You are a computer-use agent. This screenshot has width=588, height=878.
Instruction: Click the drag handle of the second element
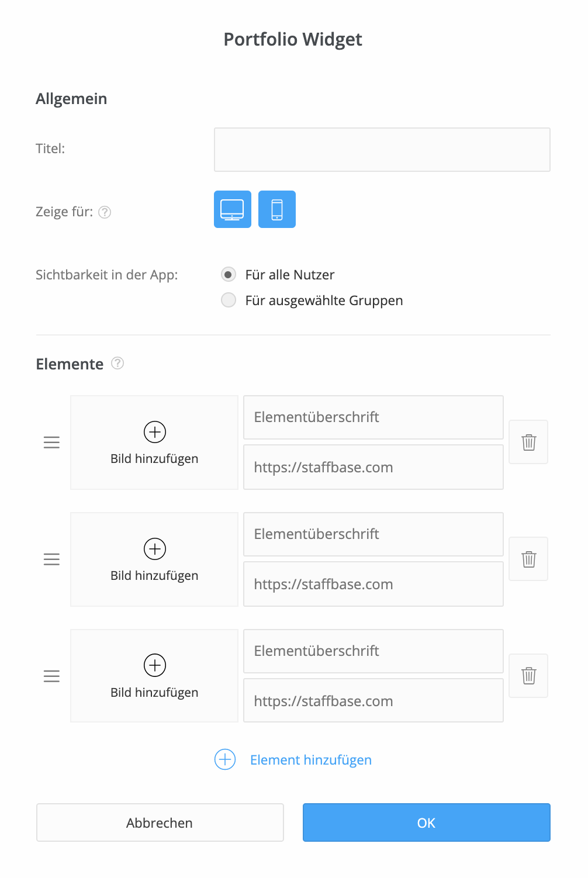51,559
